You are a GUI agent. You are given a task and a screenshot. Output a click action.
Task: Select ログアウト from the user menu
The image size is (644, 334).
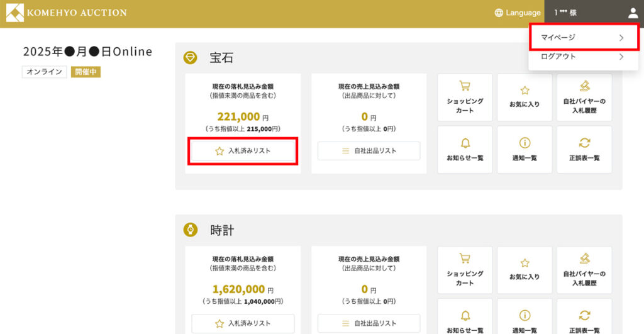pyautogui.click(x=583, y=57)
